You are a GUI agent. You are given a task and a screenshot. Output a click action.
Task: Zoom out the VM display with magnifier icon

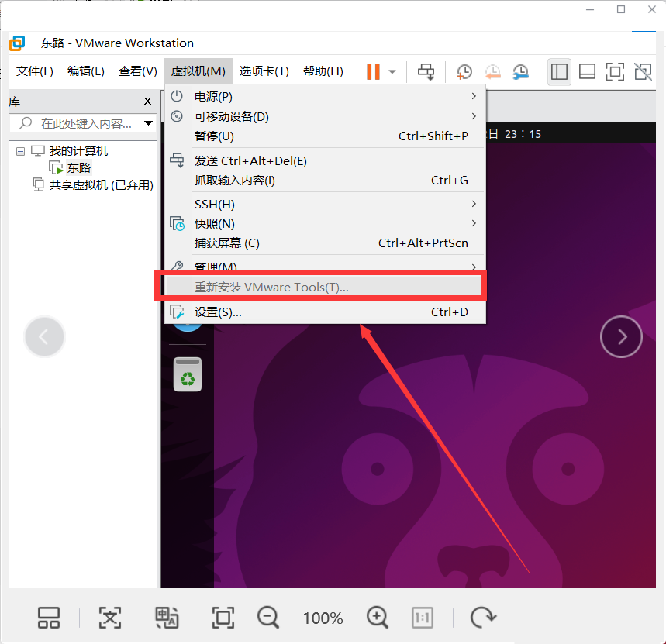point(267,618)
